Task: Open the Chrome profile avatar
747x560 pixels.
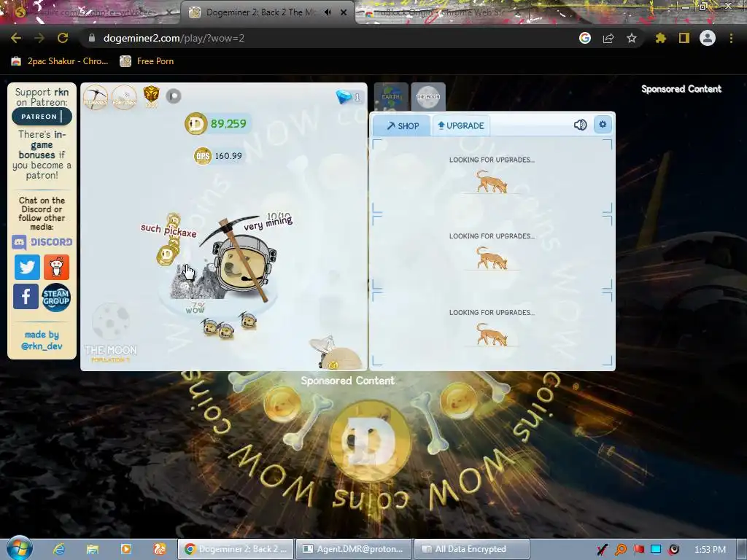Action: coord(708,38)
